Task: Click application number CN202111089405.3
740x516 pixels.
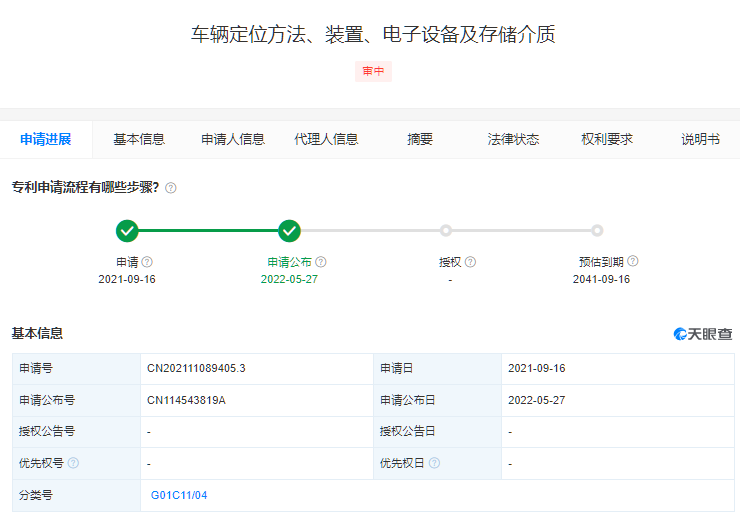Action: pos(196,368)
